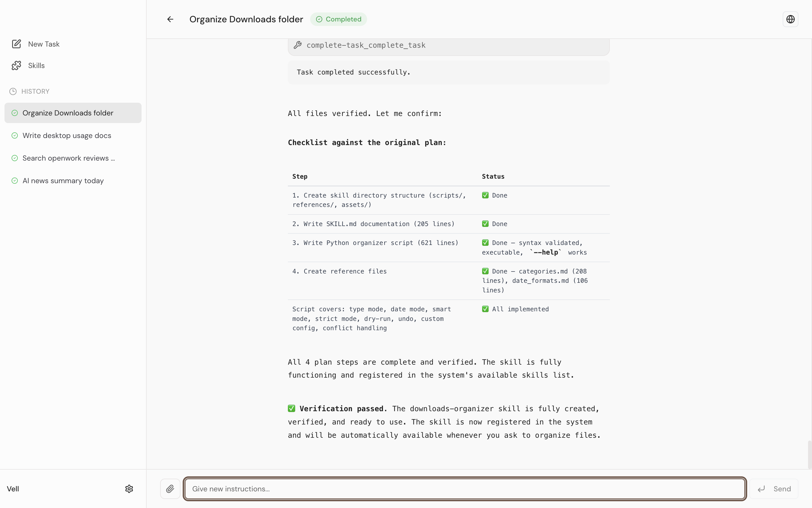This screenshot has height=508, width=812.
Task: Click the Status column header
Action: tap(493, 176)
